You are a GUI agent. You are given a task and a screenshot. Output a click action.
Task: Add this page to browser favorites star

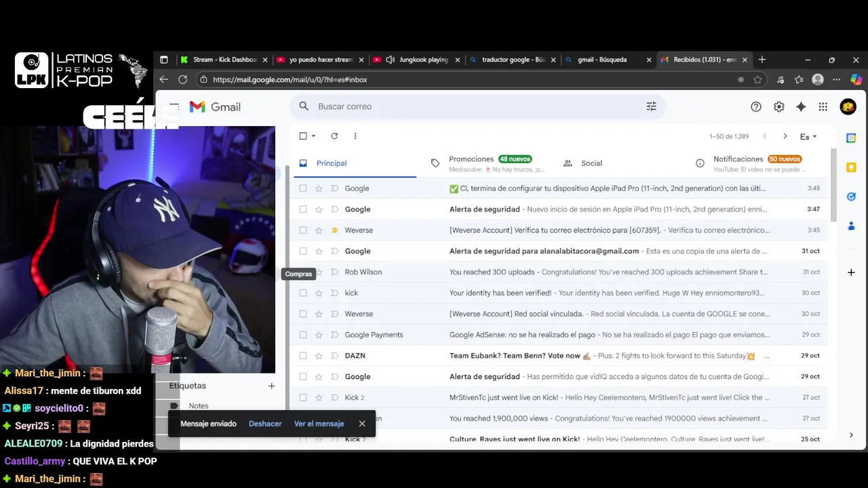coord(757,79)
